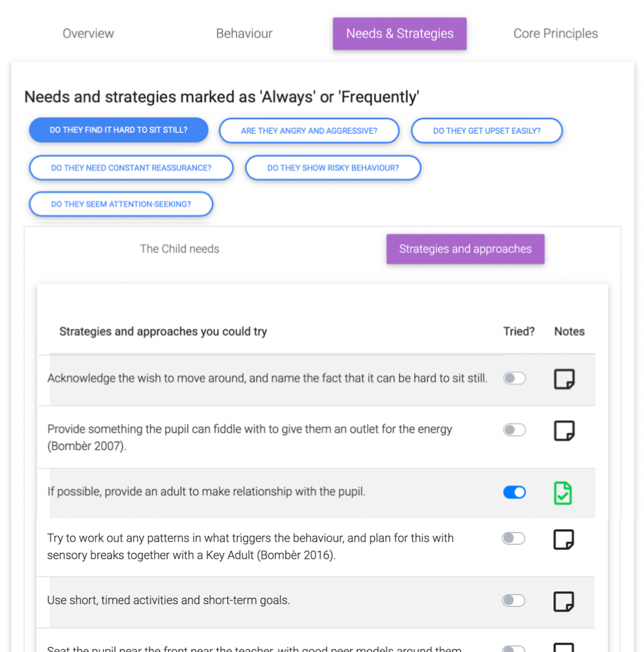Turn off Tried for 'provide an adult' strategy

pyautogui.click(x=514, y=492)
